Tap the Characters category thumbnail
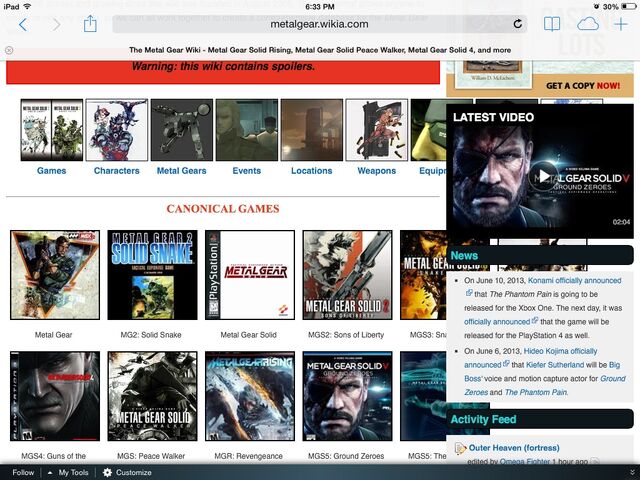Screen dimensions: 640x480 coord(117,130)
